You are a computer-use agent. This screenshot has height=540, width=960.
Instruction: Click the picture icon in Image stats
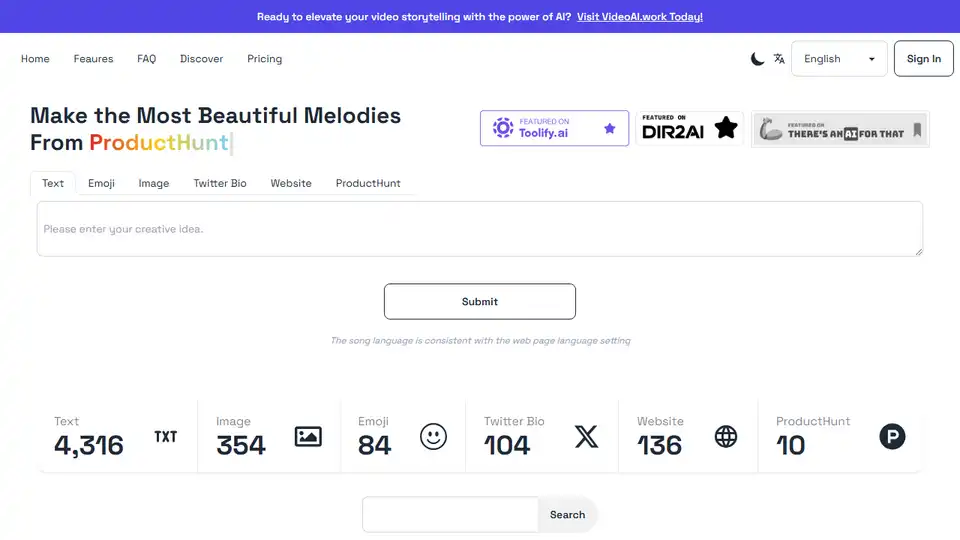(308, 437)
